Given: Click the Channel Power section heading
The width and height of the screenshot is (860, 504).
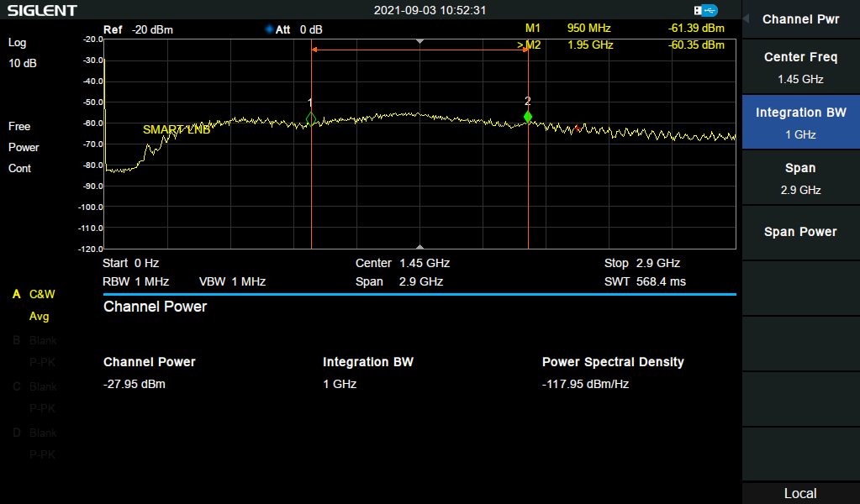Looking at the screenshot, I should point(156,307).
